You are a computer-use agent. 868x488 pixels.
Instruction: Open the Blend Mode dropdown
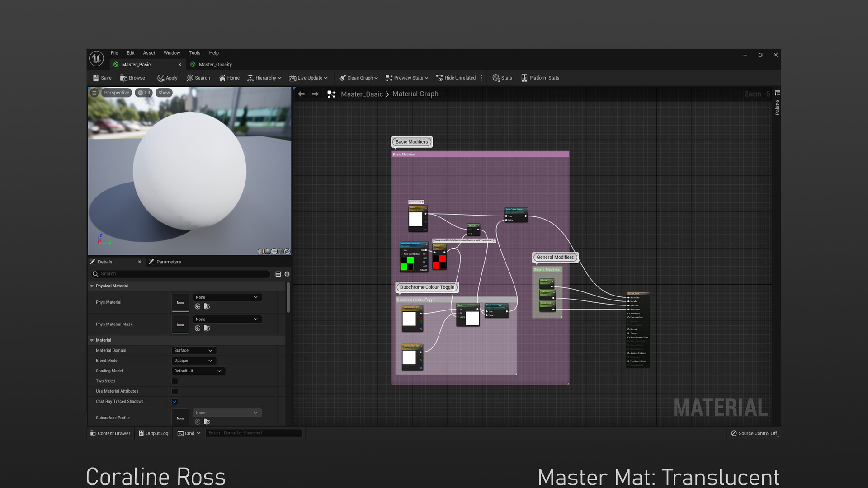click(x=193, y=361)
